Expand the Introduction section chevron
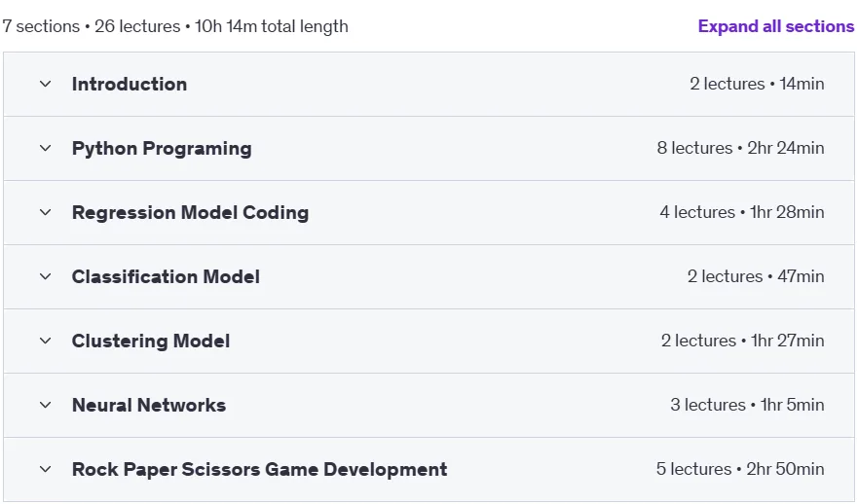Screen dimensions: 858x504 46,85
